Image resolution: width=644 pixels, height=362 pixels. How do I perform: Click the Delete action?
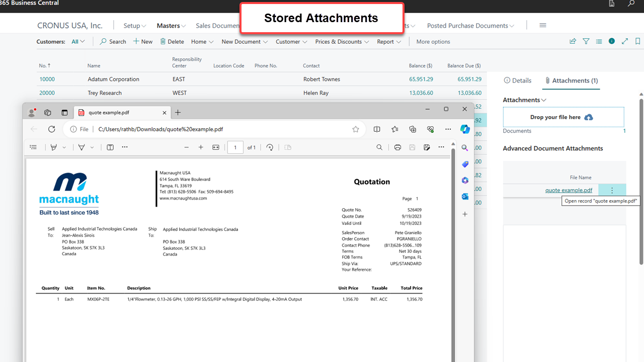[x=172, y=42]
